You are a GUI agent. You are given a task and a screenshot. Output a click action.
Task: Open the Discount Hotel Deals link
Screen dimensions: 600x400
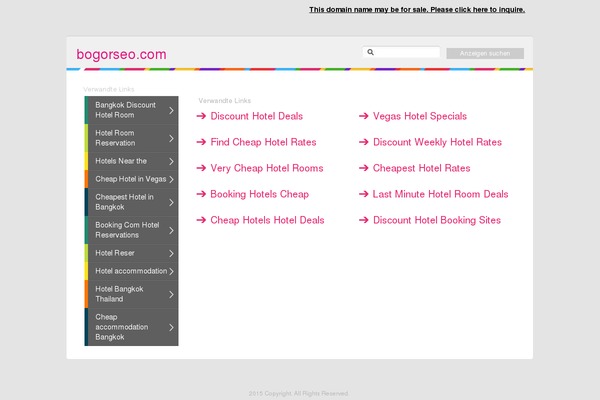[256, 116]
